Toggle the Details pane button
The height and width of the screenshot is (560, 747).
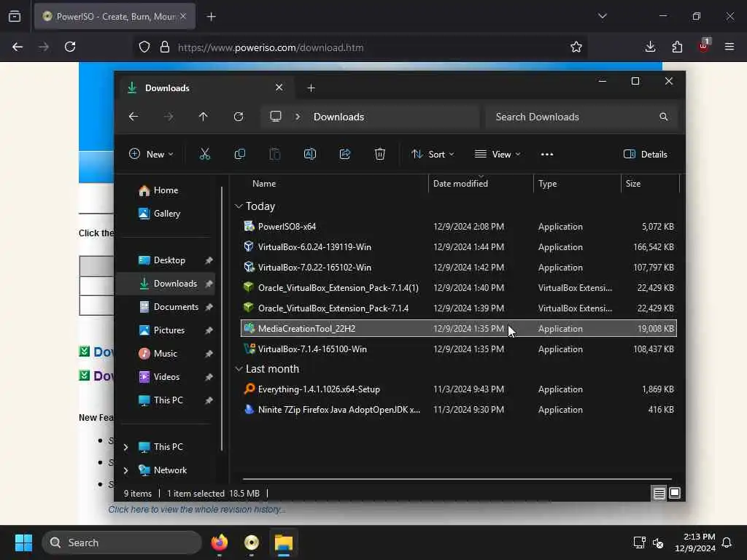click(x=646, y=155)
